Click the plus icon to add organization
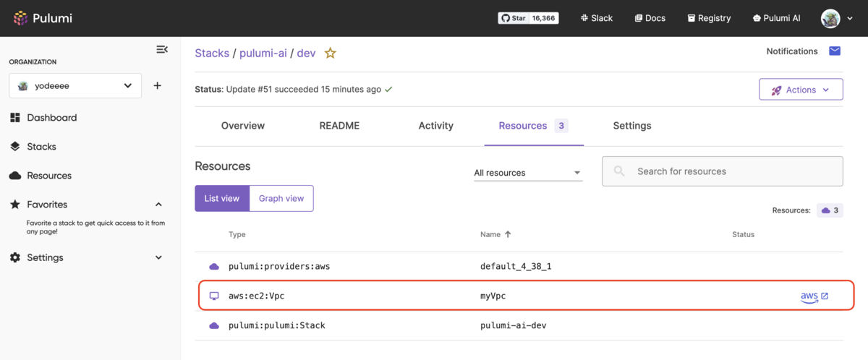868x360 pixels. 158,86
